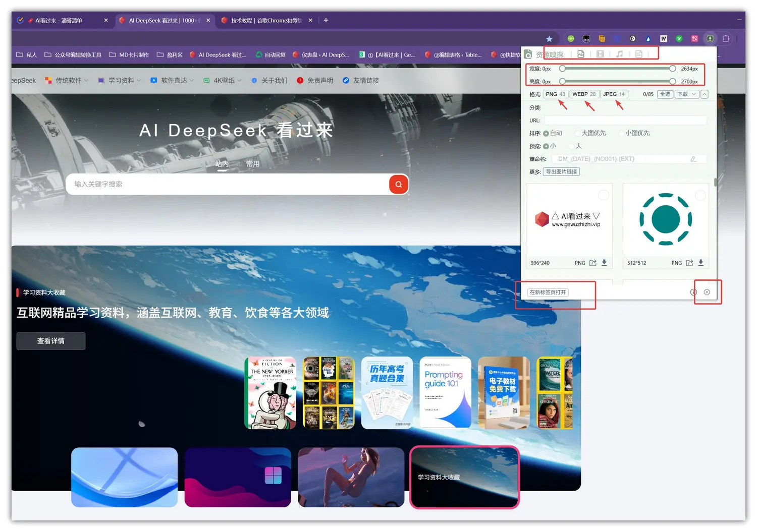Tick the select circle on the 996*240 image
Screen dimensions: 757x532
point(604,195)
